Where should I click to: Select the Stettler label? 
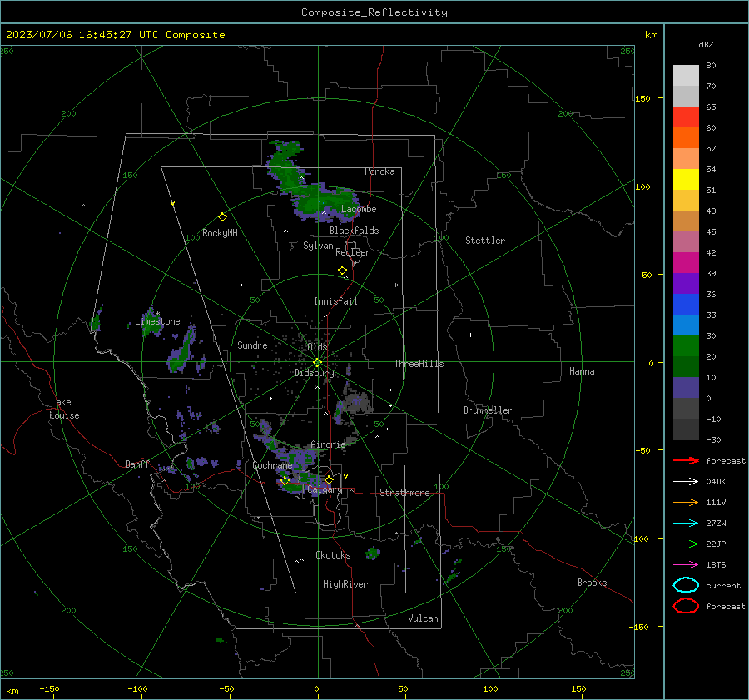click(485, 241)
